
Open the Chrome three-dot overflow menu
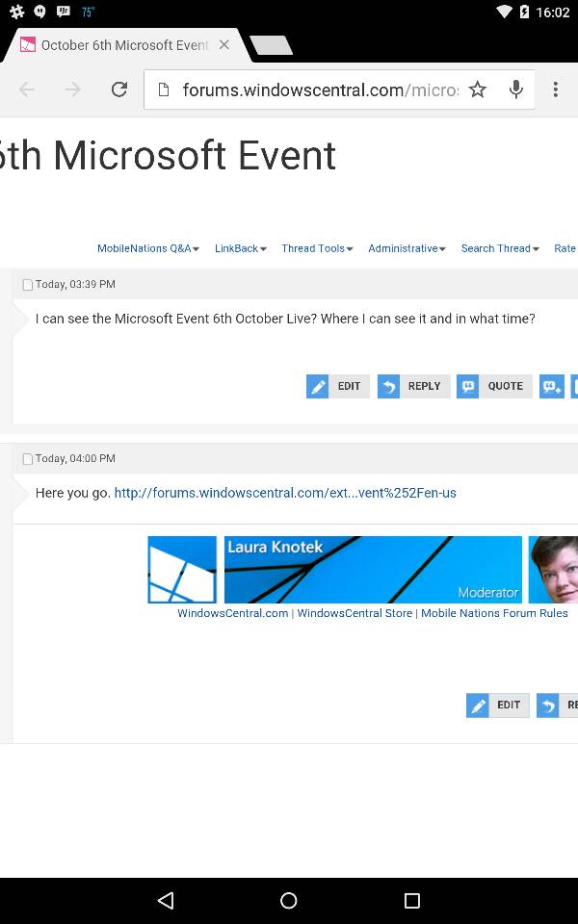click(x=556, y=90)
